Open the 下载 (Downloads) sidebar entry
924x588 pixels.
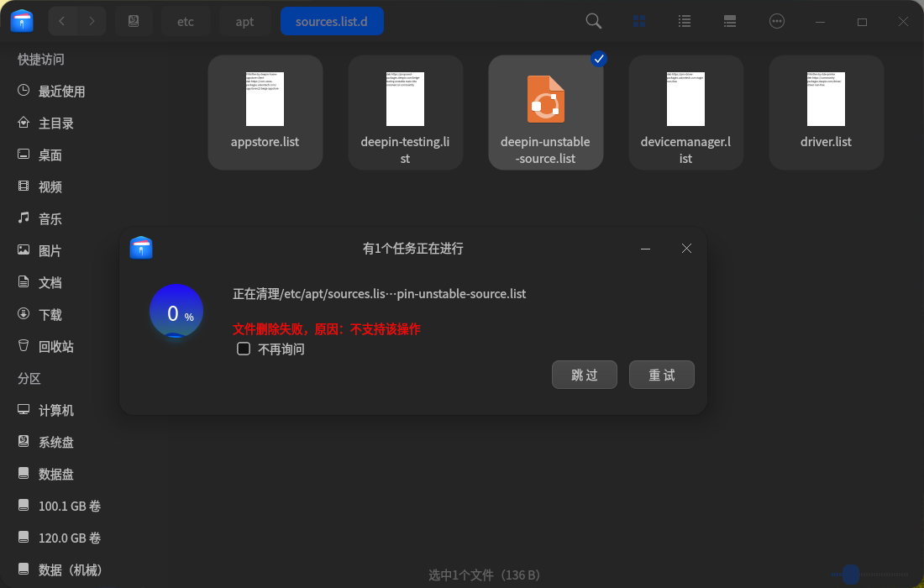[x=50, y=313]
